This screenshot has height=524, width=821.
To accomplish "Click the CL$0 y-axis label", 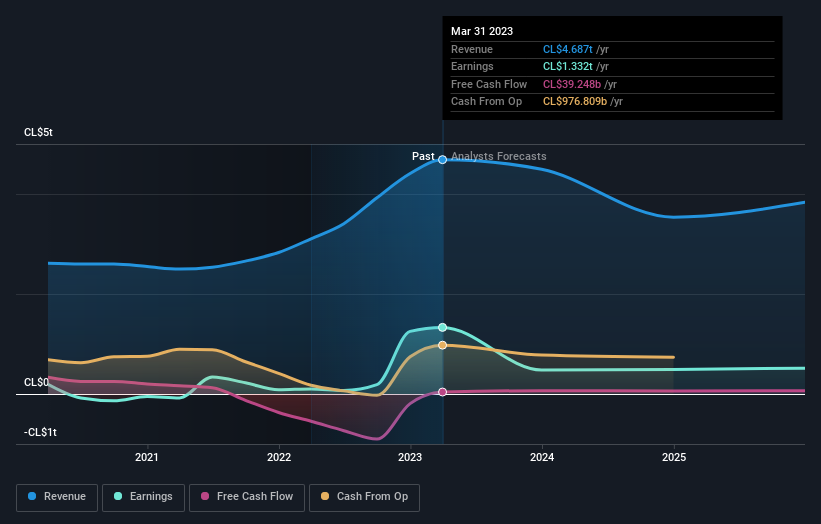I will (x=36, y=383).
